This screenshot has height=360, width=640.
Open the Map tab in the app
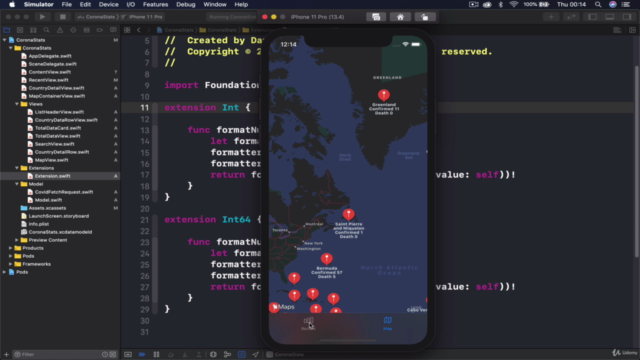point(387,323)
